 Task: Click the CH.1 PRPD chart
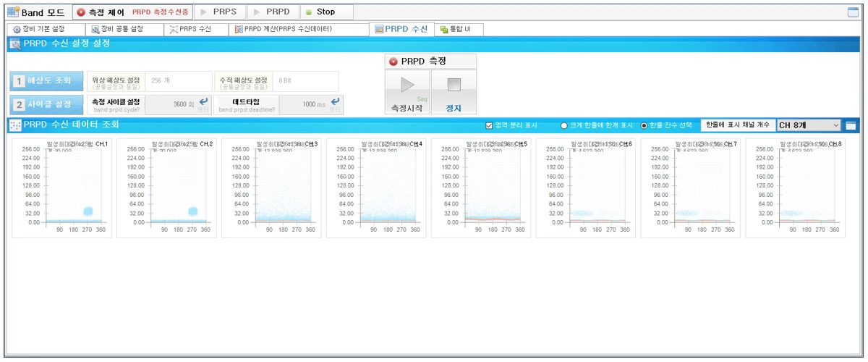click(61, 188)
